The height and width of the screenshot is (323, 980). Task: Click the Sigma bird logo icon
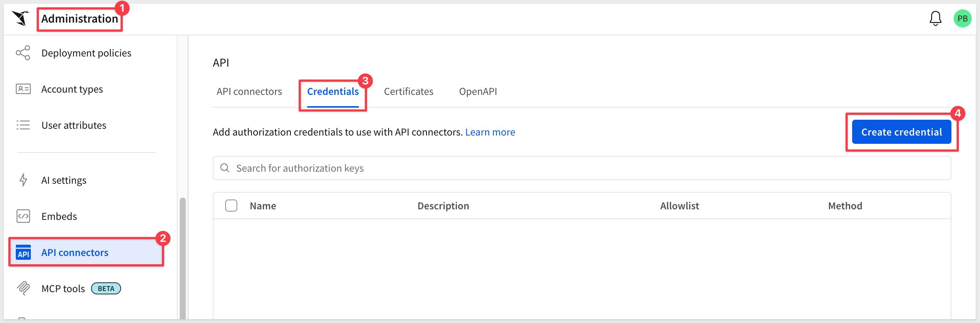(21, 18)
